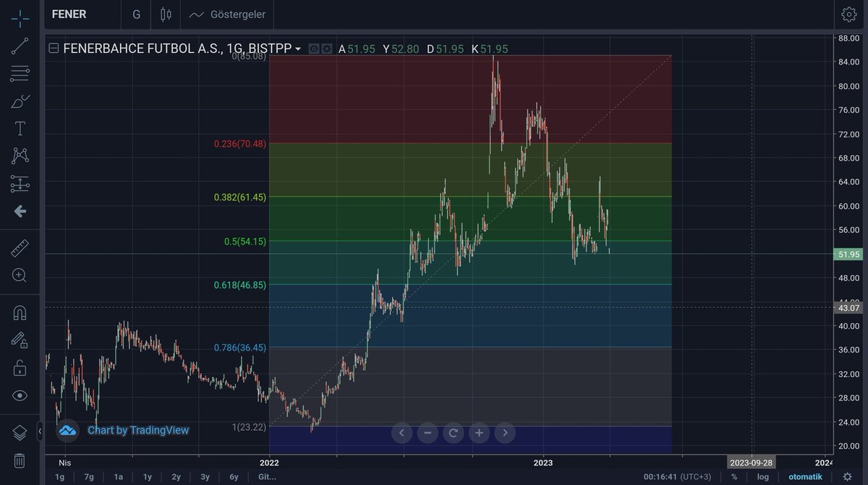
Task: Select the 6y time range
Action: point(234,477)
